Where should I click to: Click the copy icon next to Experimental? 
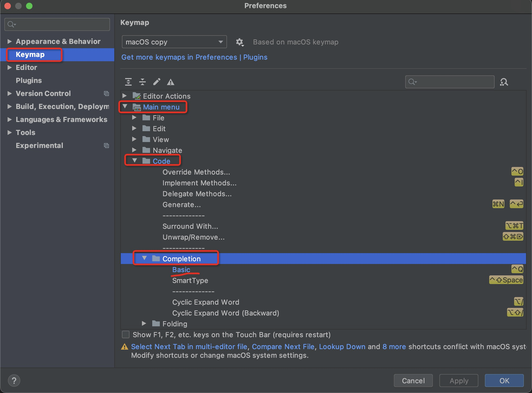tap(106, 146)
